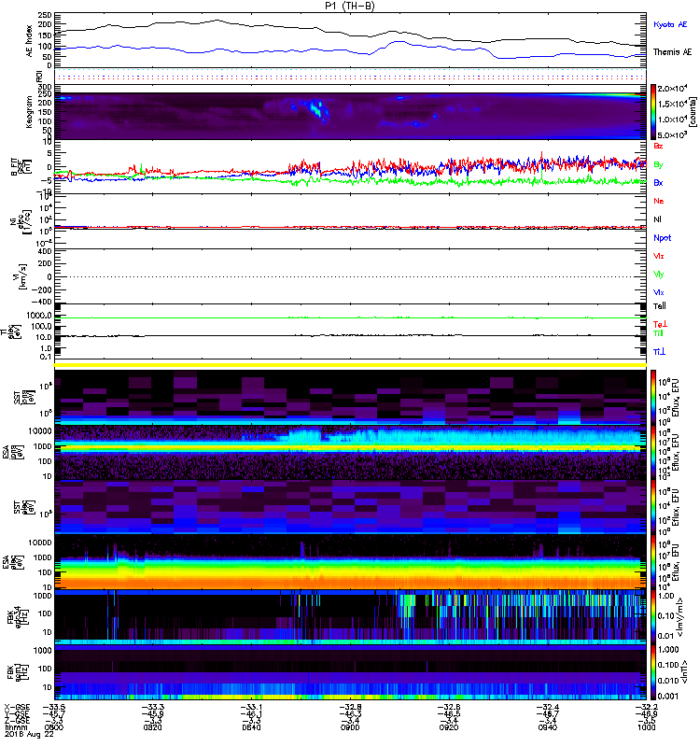This screenshot has width=700, height=747.
Task: Click the -400 tick on velocity axis
Action: click(x=42, y=302)
